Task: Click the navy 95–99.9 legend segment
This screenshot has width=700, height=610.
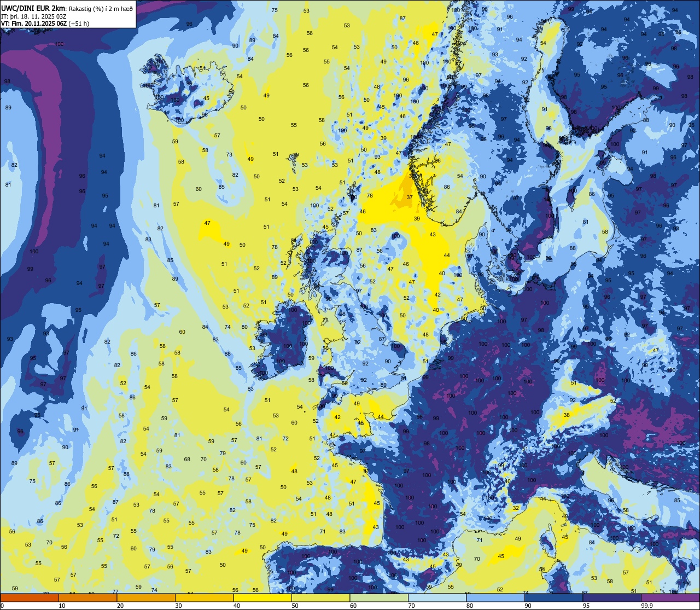Action: (x=612, y=597)
